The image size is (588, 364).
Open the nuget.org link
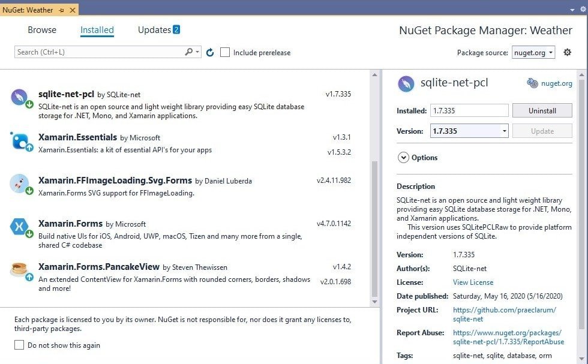point(557,83)
